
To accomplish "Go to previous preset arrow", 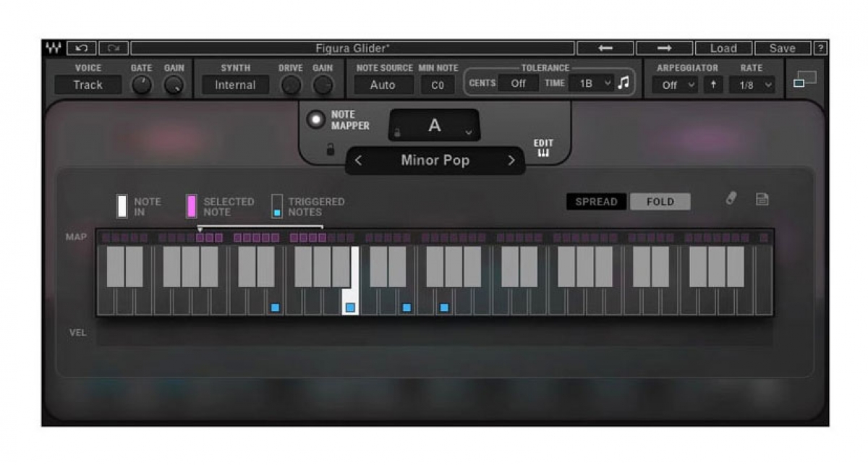I will (605, 48).
